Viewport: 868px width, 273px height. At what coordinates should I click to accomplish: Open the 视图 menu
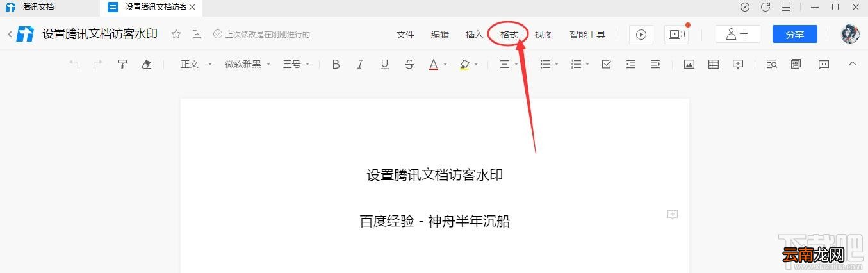pyautogui.click(x=544, y=35)
